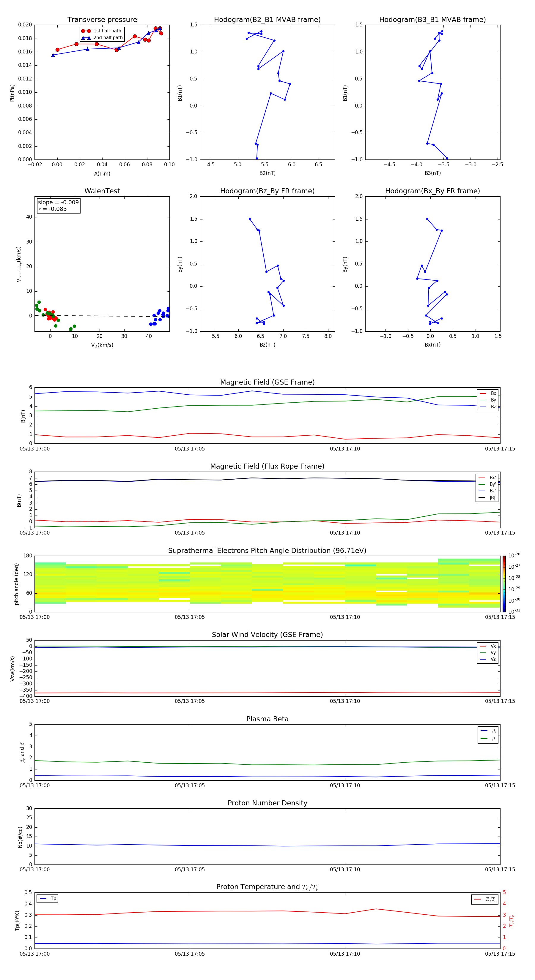Image resolution: width=535 pixels, height=980 pixels.
Task: Click '05/13 17:00' tick under Proton Temperature plot
Action: point(35,954)
